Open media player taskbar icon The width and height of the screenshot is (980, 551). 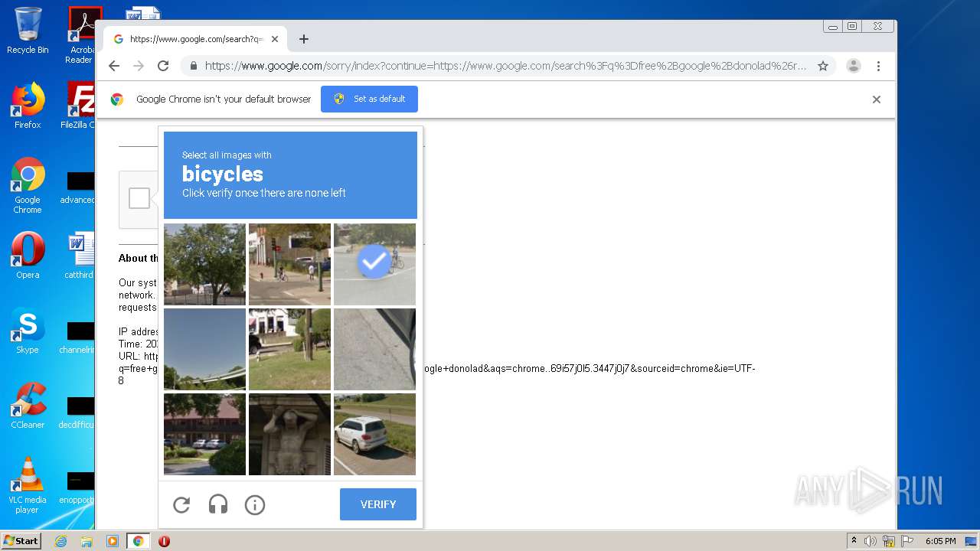(x=112, y=541)
